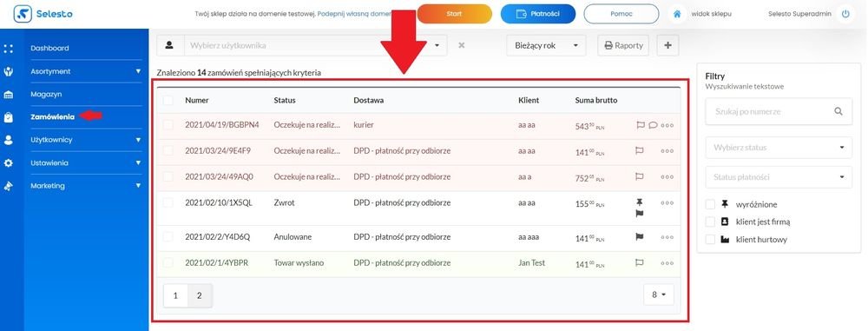Open three-dot menu for order 2021/03/24/49AQ0
868x331 pixels.
(667, 177)
